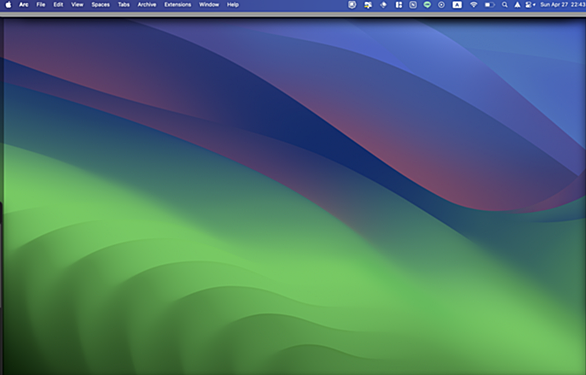Click the diamond-shaped menu bar icon
Screen dimensions: 586x375
(383, 5)
